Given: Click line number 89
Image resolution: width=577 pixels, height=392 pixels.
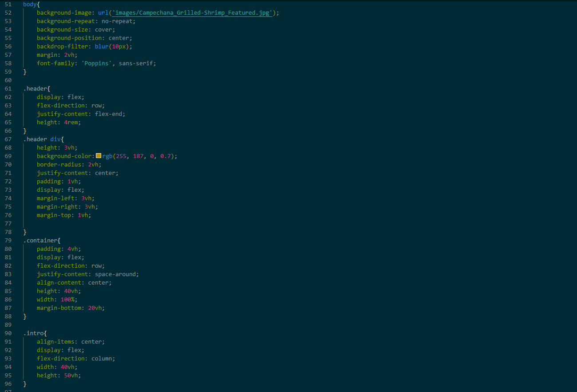Looking at the screenshot, I should pos(8,325).
